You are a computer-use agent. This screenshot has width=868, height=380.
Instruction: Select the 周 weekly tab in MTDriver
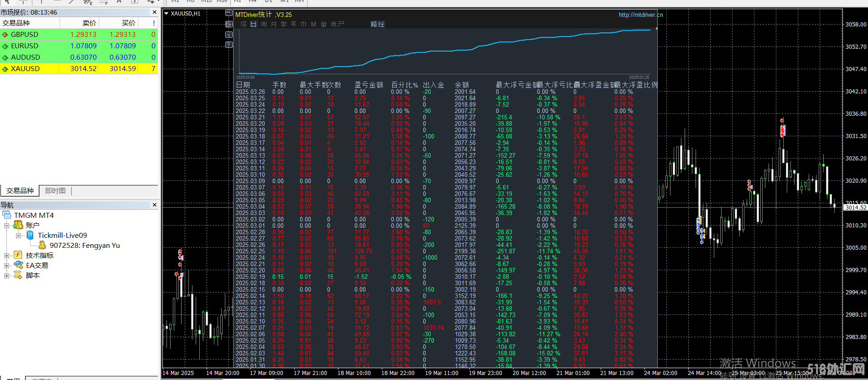(x=264, y=24)
